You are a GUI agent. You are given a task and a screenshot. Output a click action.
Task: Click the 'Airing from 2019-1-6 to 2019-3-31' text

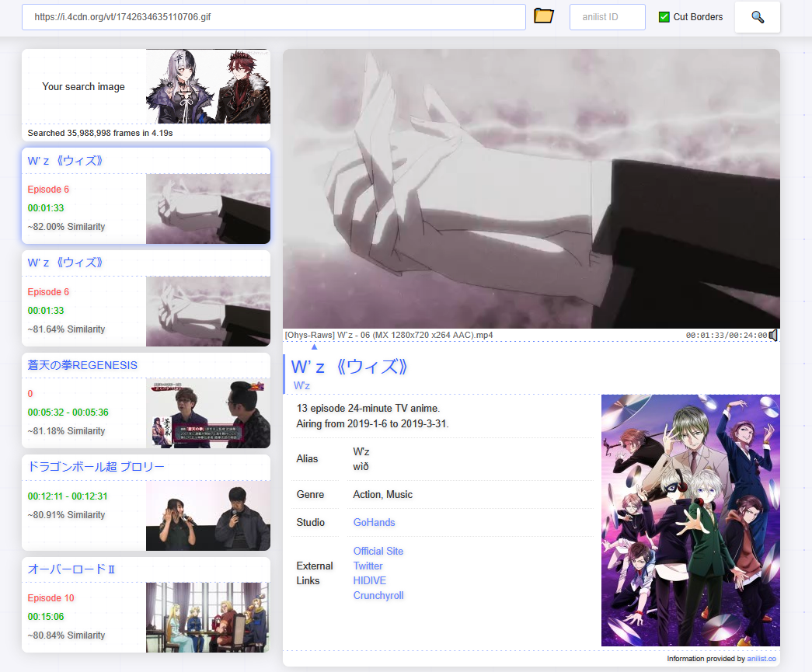tap(372, 423)
